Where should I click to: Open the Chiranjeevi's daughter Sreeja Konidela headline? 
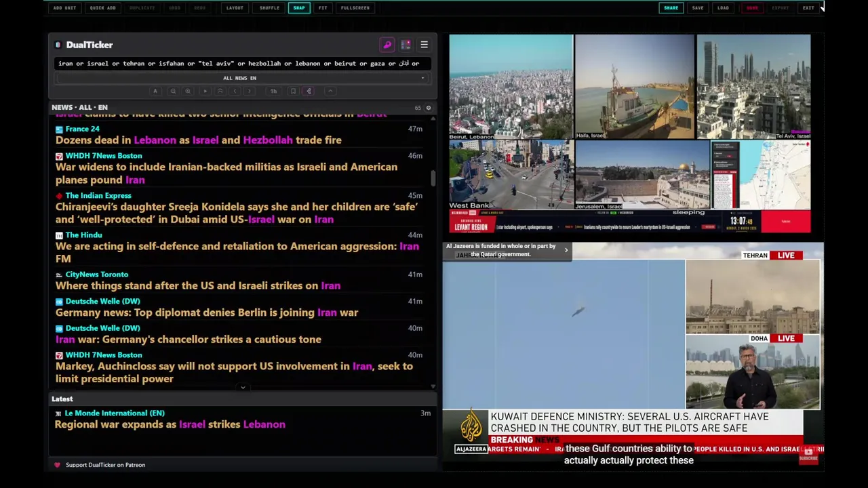pyautogui.click(x=237, y=213)
